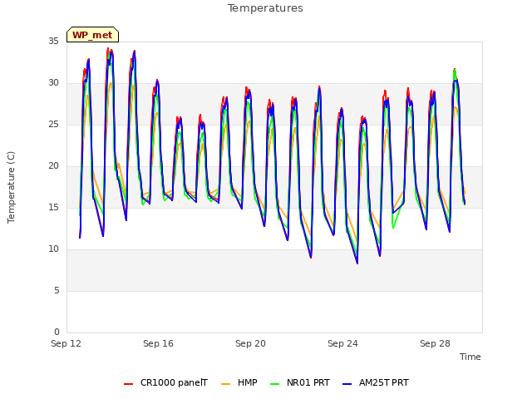
Task: Click the 5 y-axis tick label
Action: (57, 291)
